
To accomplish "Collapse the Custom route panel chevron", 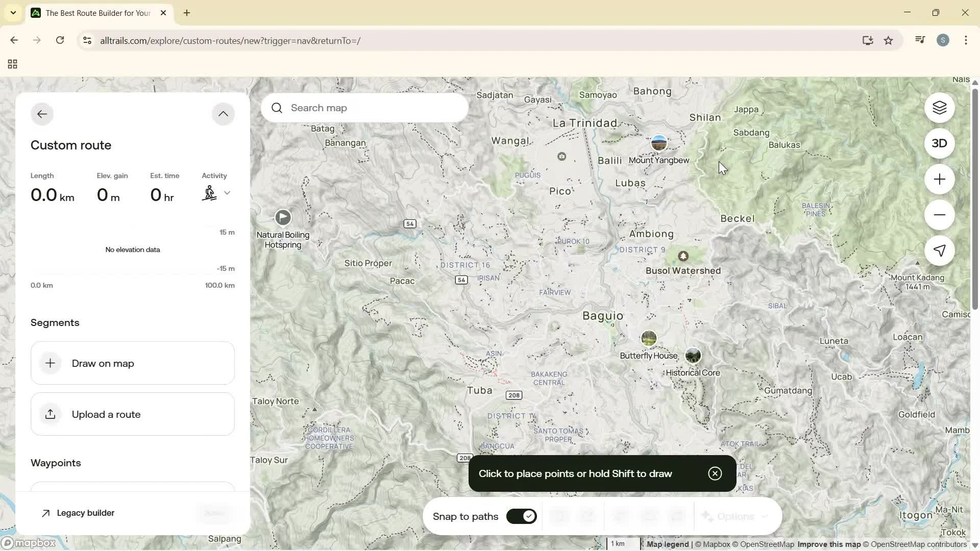I will [223, 113].
